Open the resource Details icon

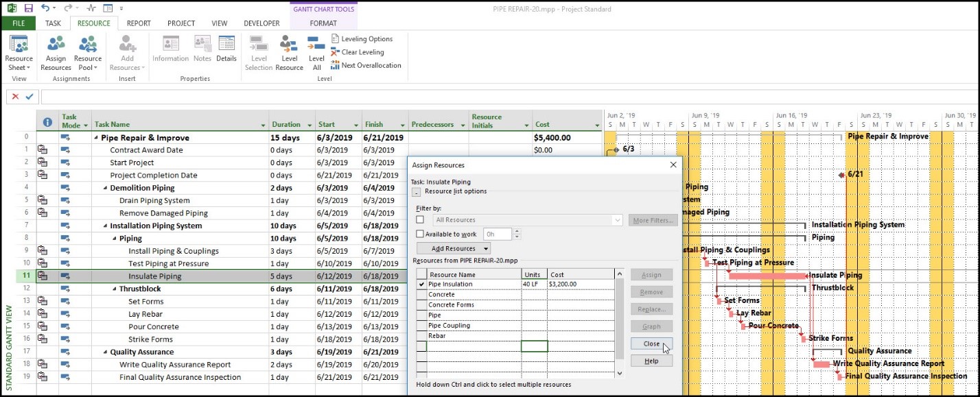click(x=226, y=48)
